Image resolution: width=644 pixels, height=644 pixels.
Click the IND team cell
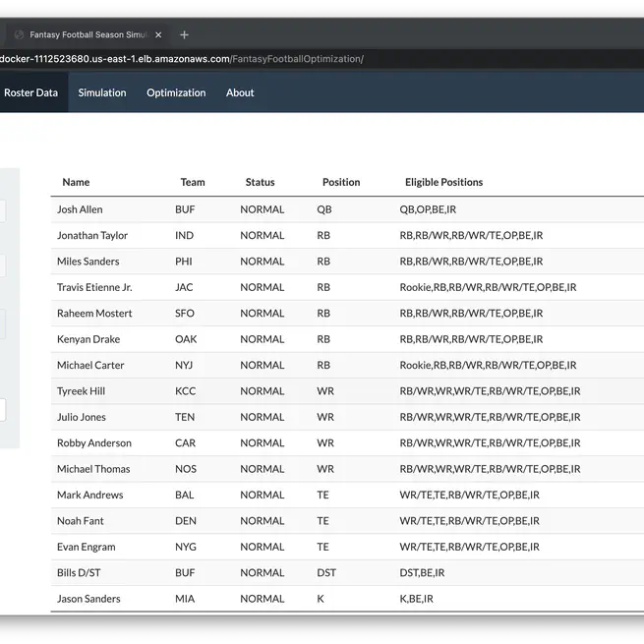(184, 235)
